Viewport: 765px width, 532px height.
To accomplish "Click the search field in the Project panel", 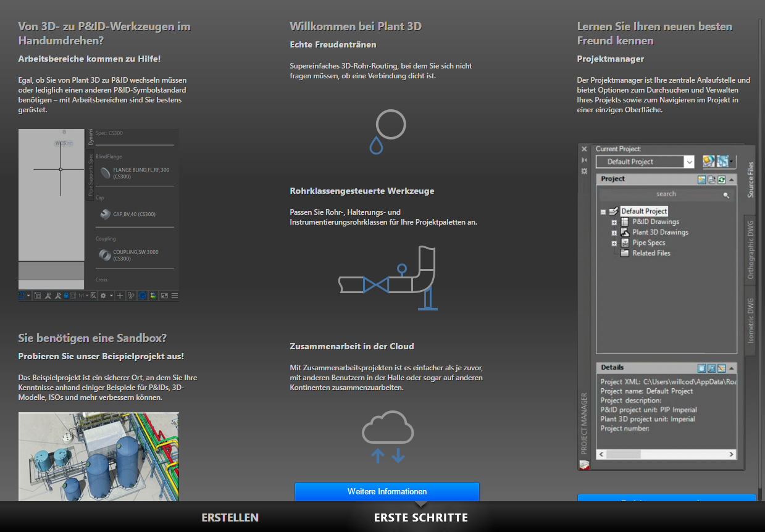I will coord(666,194).
